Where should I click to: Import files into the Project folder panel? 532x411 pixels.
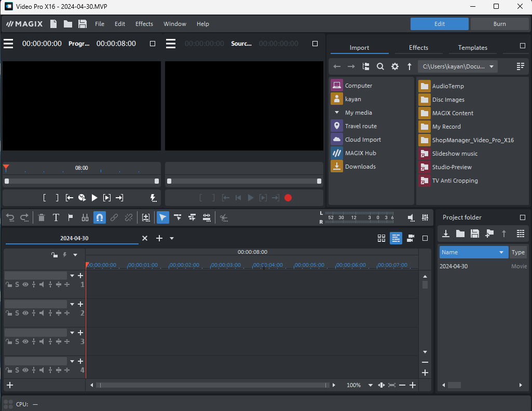tap(446, 234)
